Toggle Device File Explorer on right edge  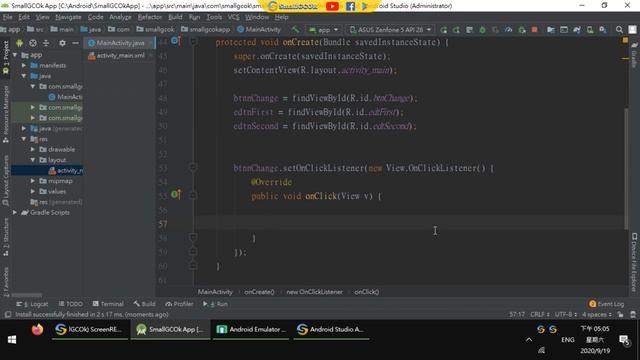[x=634, y=262]
